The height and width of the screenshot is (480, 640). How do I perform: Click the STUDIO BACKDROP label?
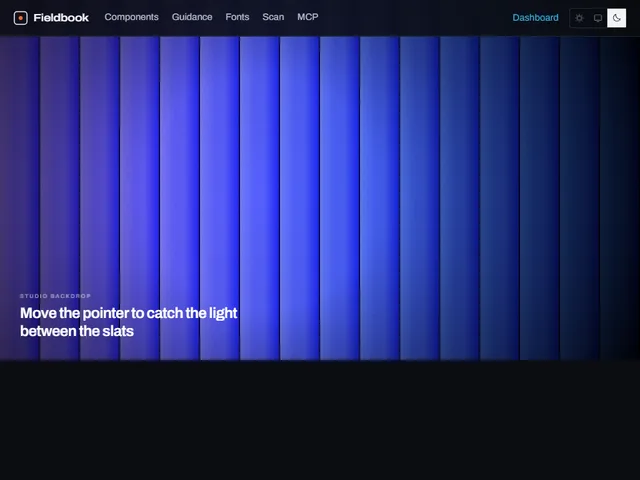pos(55,296)
